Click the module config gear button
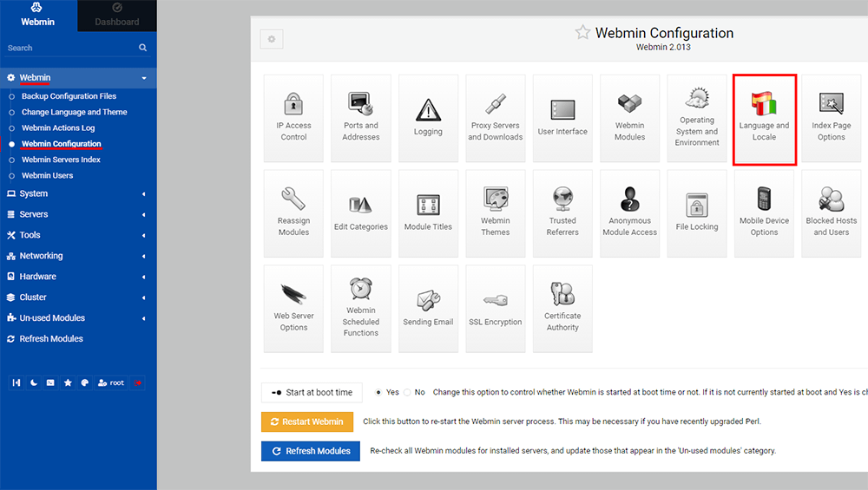The width and height of the screenshot is (868, 490). 271,39
